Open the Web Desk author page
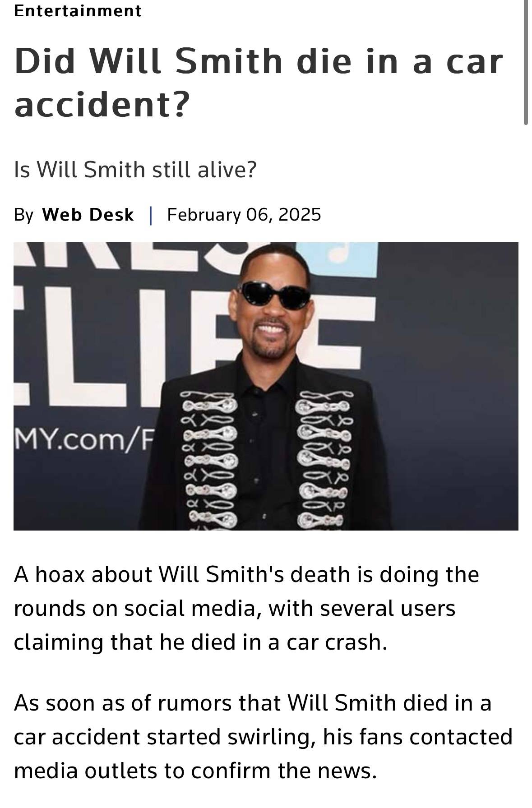Viewport: 532px width, 808px height. 88,215
